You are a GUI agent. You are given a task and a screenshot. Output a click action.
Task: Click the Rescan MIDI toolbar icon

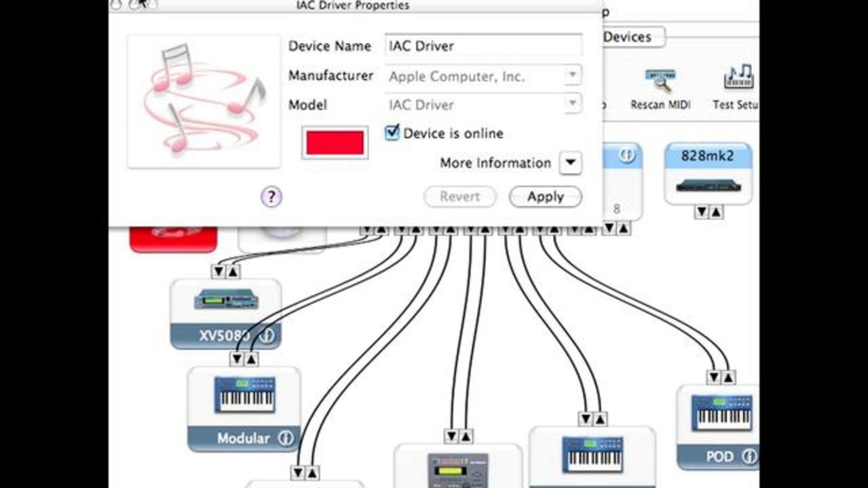pyautogui.click(x=660, y=81)
